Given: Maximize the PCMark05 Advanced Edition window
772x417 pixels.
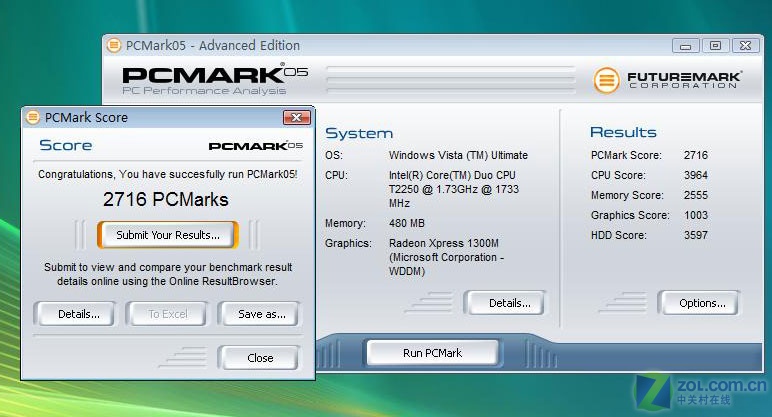Looking at the screenshot, I should [x=715, y=46].
